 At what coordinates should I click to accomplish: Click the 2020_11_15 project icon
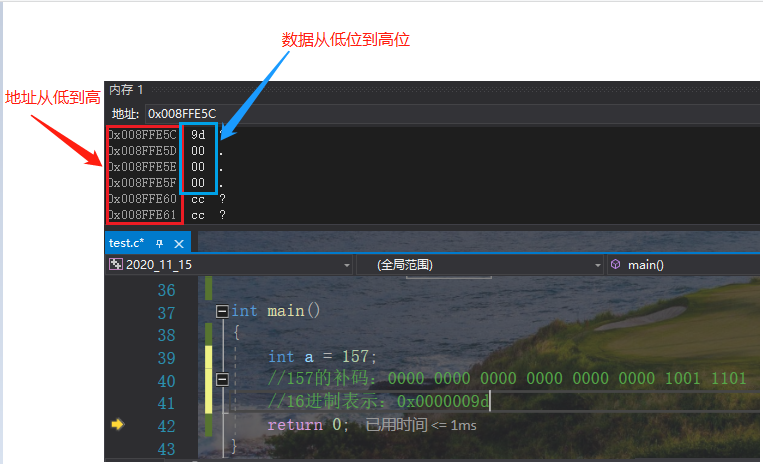pos(116,265)
